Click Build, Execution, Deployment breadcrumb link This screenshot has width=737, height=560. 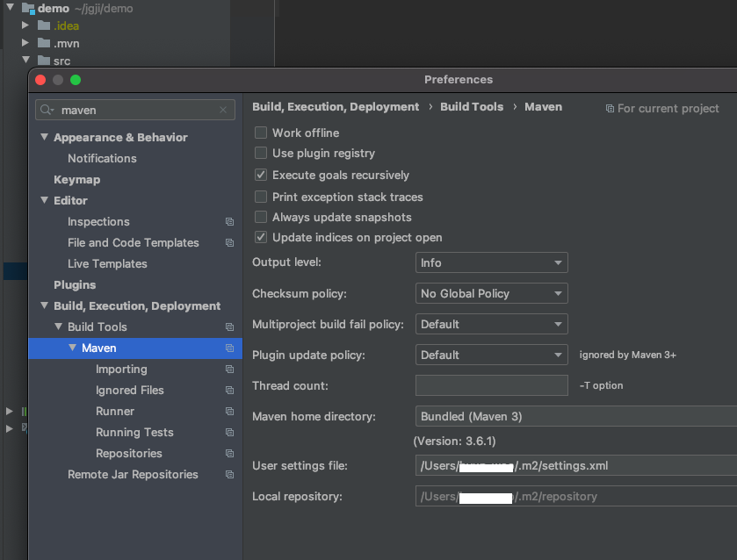[336, 107]
